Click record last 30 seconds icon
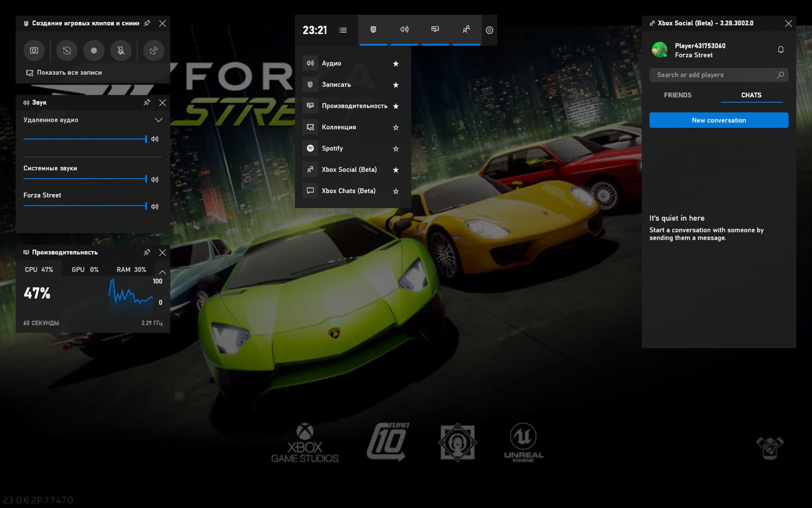This screenshot has width=812, height=508. [67, 50]
